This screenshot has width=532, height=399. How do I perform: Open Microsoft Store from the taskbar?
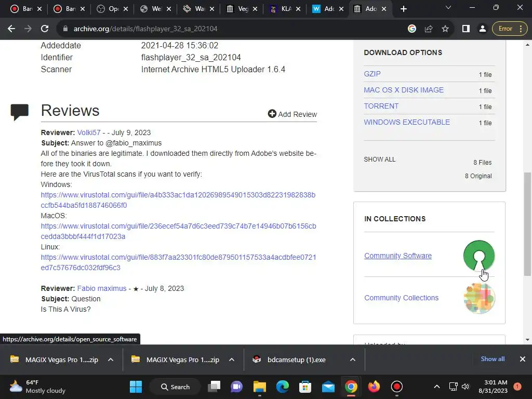coord(305,387)
